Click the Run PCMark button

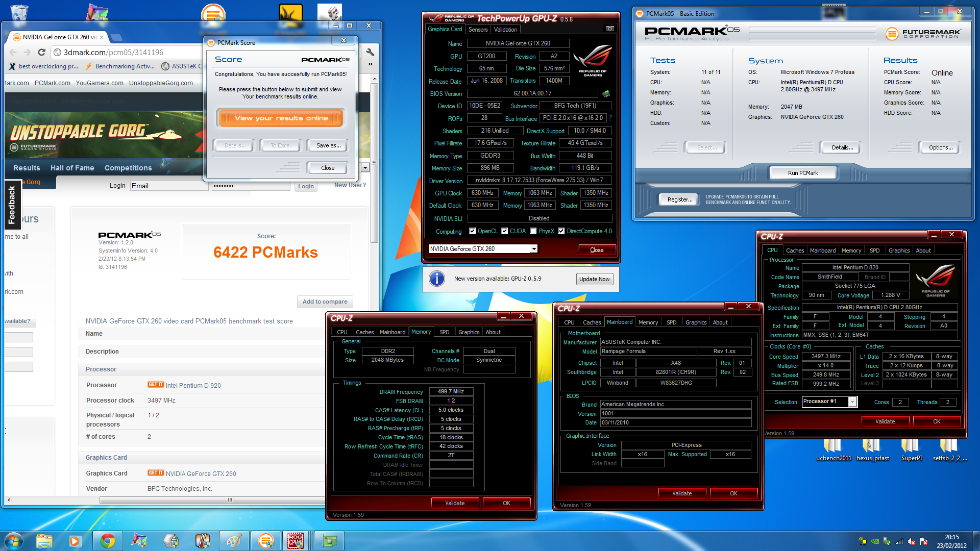[802, 173]
